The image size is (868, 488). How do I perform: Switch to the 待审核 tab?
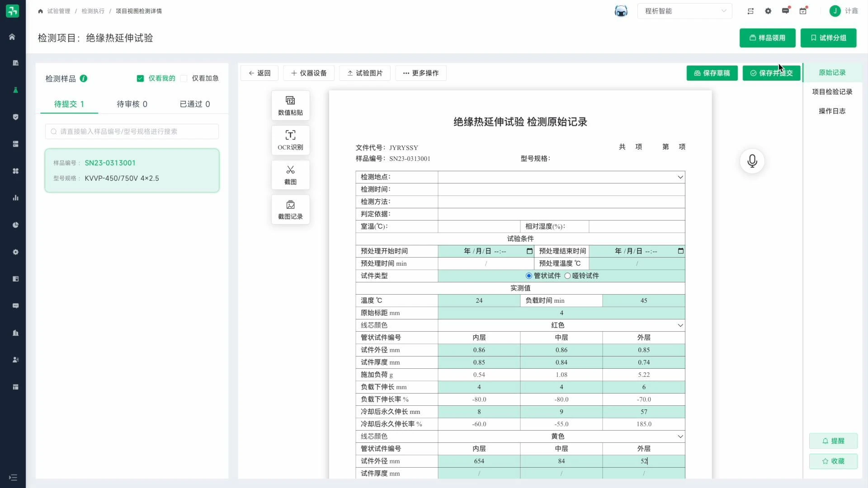click(x=131, y=104)
